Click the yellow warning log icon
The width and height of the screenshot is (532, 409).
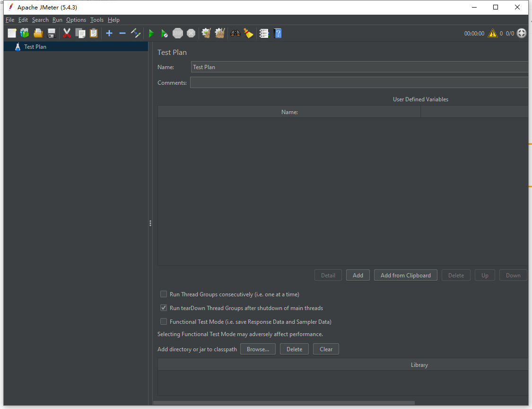493,33
